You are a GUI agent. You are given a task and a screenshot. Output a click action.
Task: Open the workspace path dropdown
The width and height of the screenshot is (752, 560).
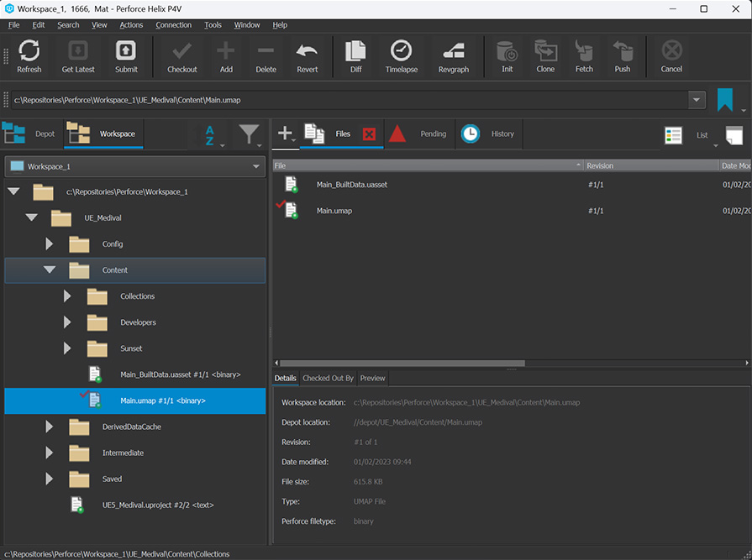pos(697,99)
